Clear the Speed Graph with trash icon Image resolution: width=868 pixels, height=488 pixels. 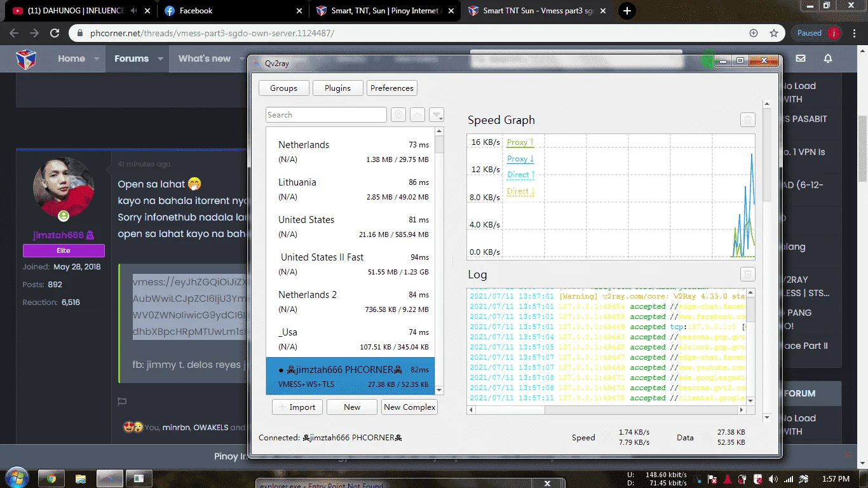[x=748, y=120]
